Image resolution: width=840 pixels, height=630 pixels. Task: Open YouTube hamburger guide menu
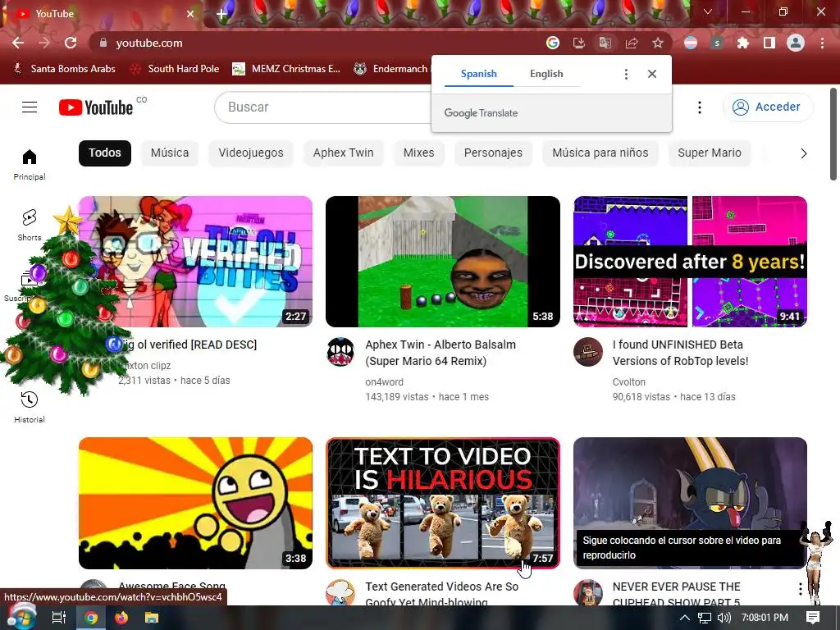pyautogui.click(x=30, y=107)
